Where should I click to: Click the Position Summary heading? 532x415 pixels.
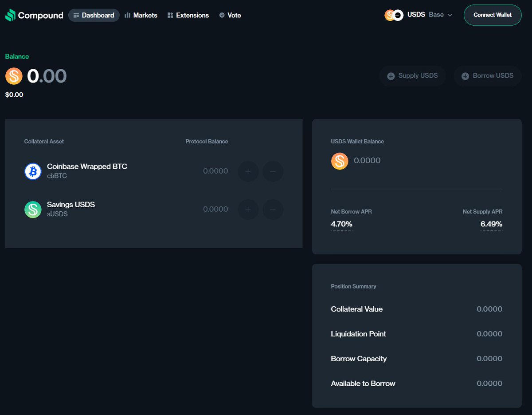click(353, 286)
